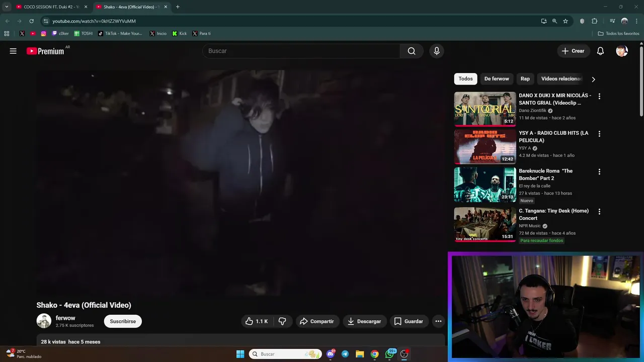Open media controls icon in Chrome toolbar
The image size is (644, 362).
(612, 21)
